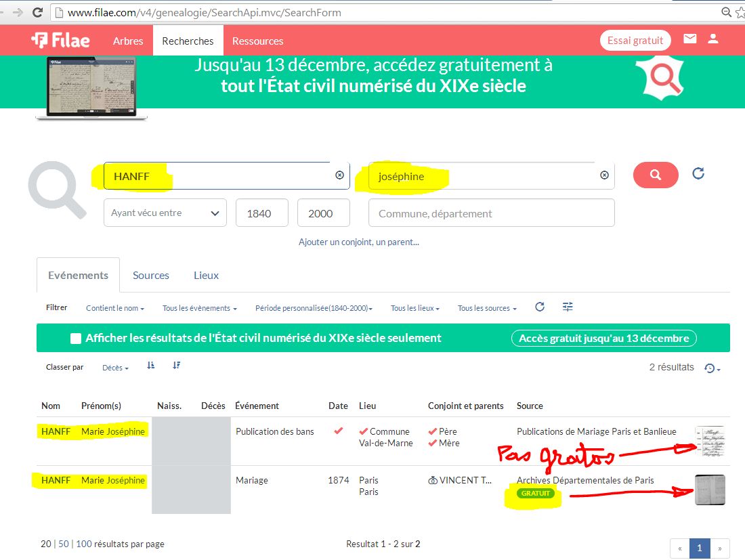This screenshot has height=560, width=745.
Task: Go to page 1 of results
Action: (700, 548)
